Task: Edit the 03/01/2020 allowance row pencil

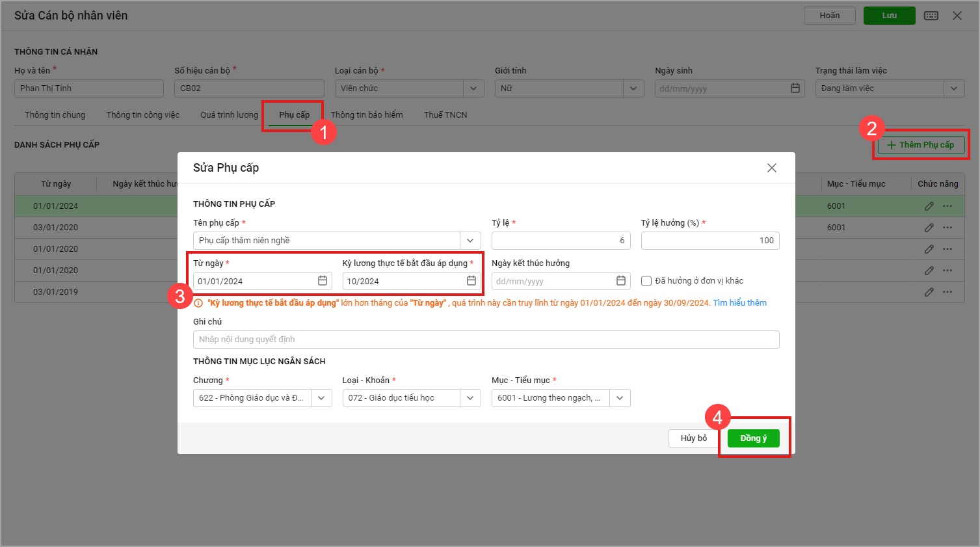Action: click(929, 228)
